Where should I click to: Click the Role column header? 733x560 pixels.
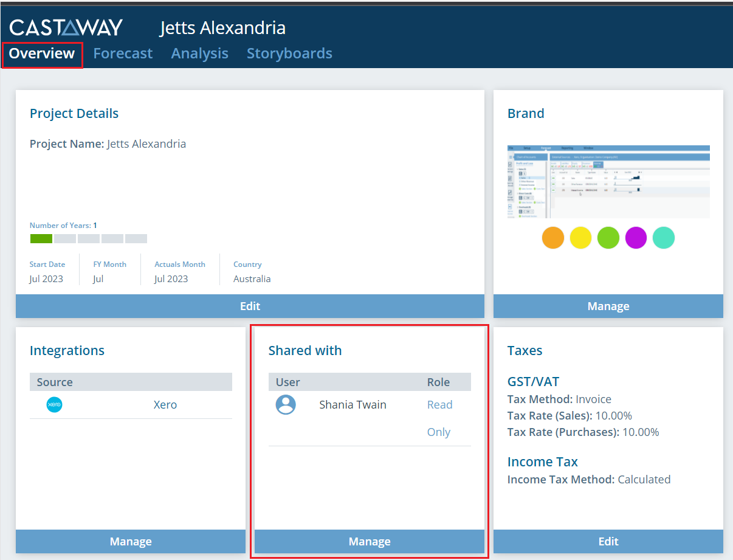tap(438, 382)
